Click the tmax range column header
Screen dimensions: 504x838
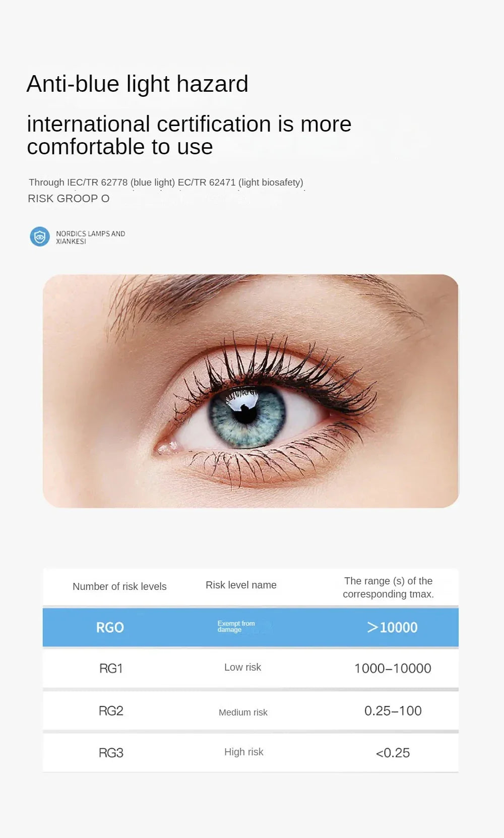pos(388,587)
